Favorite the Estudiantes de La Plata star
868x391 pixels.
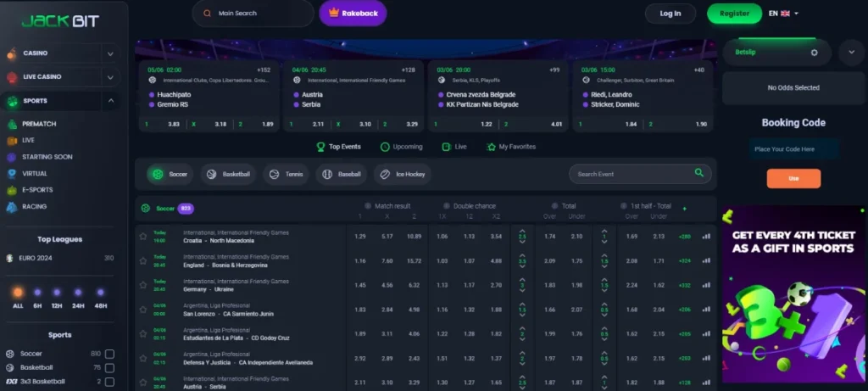tap(142, 334)
